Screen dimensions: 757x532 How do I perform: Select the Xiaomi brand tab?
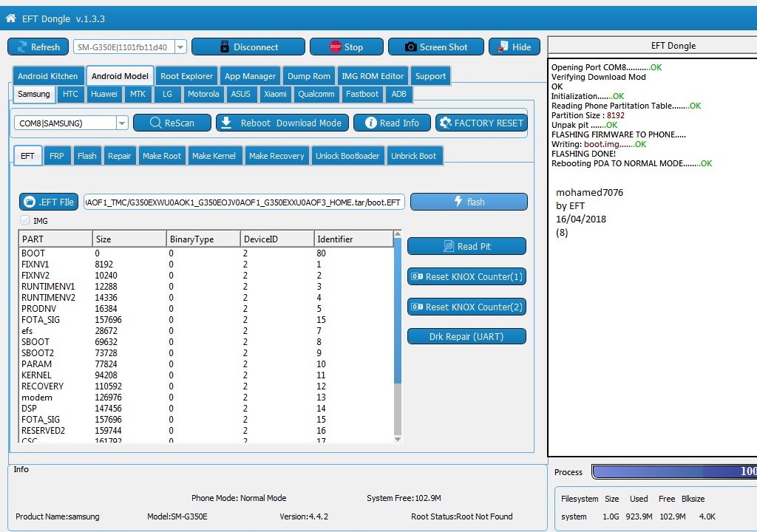click(275, 94)
